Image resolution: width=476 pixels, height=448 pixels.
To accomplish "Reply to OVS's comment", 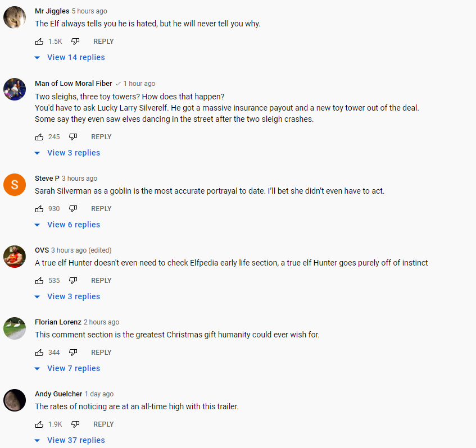I will pos(101,281).
